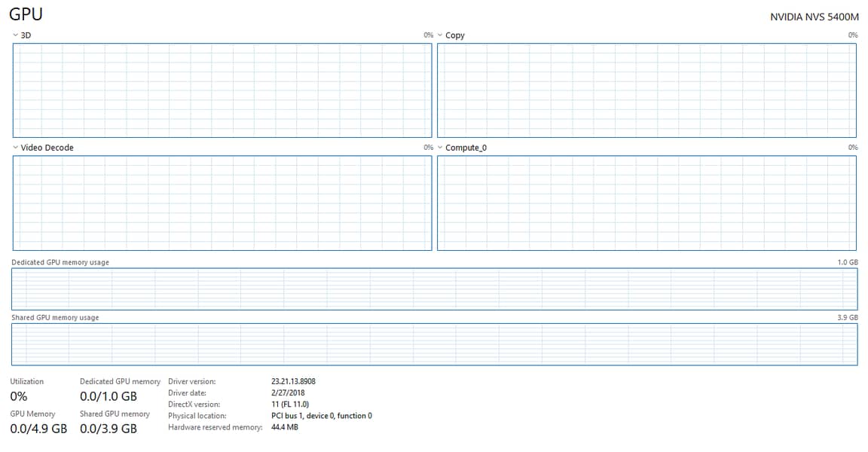868x452 pixels.
Task: Click the Utilization 0% value
Action: pyautogui.click(x=19, y=396)
